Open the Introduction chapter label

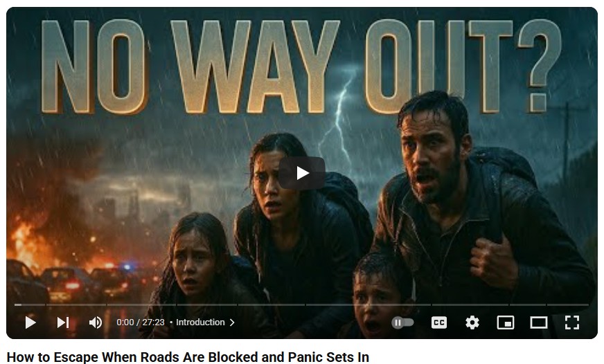point(200,322)
